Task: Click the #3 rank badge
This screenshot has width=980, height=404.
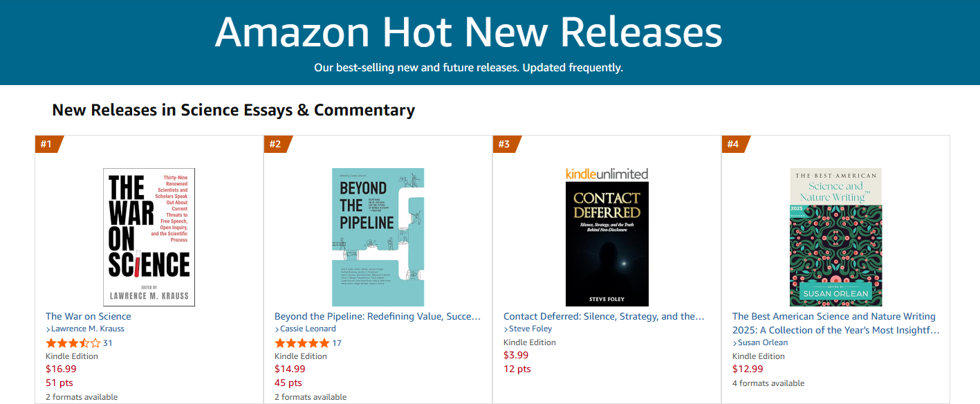Action: click(x=505, y=144)
